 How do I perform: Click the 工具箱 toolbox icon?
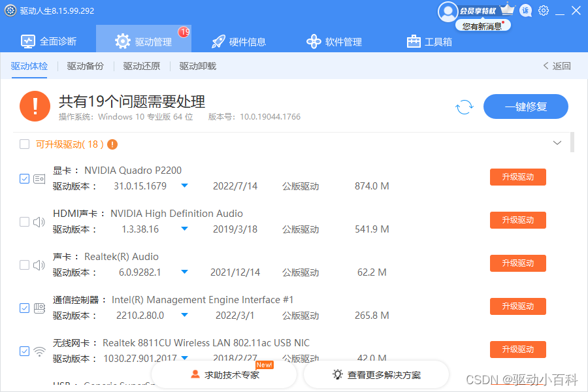tap(414, 42)
